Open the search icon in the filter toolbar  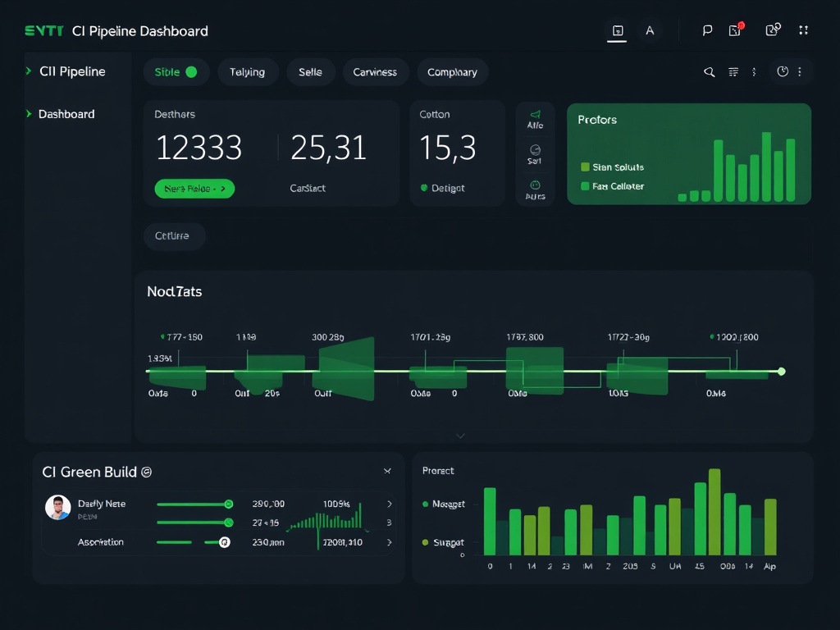pyautogui.click(x=709, y=72)
